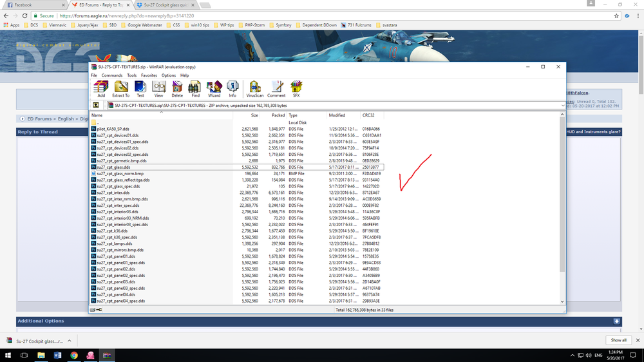Sort file list by CRC32 column

(x=372, y=115)
